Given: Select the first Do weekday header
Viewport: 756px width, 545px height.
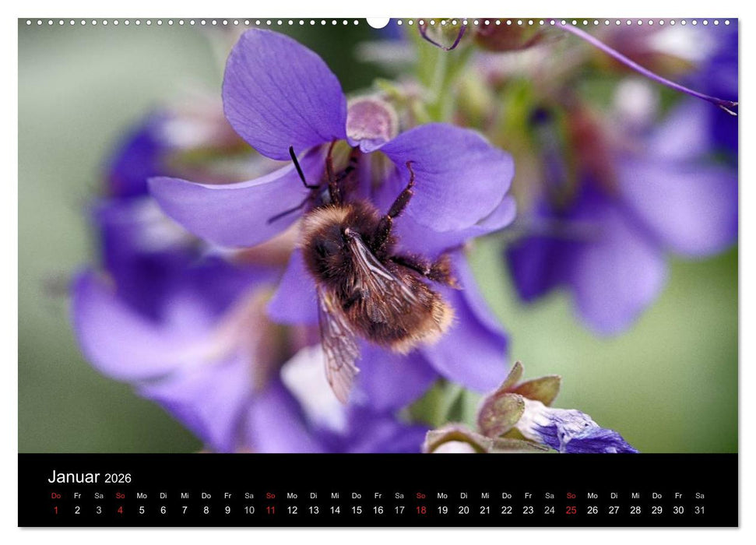Looking at the screenshot, I should pyautogui.click(x=55, y=494).
